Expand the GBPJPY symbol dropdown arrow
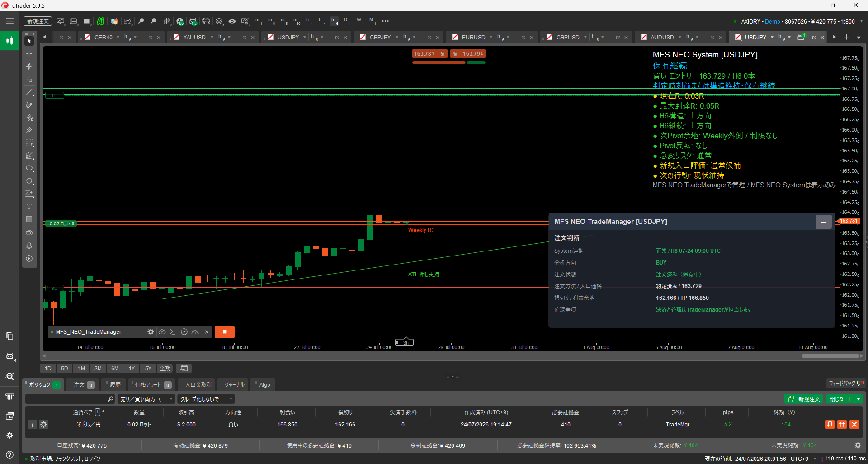The height and width of the screenshot is (464, 868). 397,38
